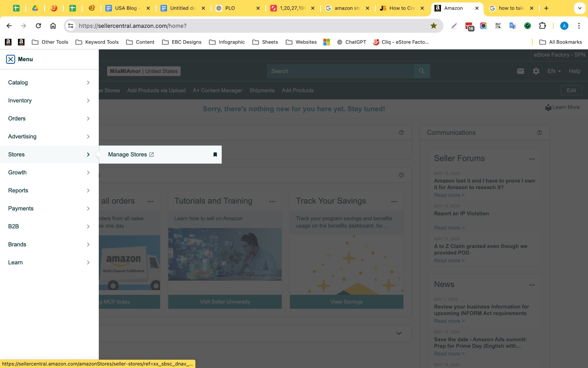Expand the Orders menu
588x368 pixels.
click(49, 118)
